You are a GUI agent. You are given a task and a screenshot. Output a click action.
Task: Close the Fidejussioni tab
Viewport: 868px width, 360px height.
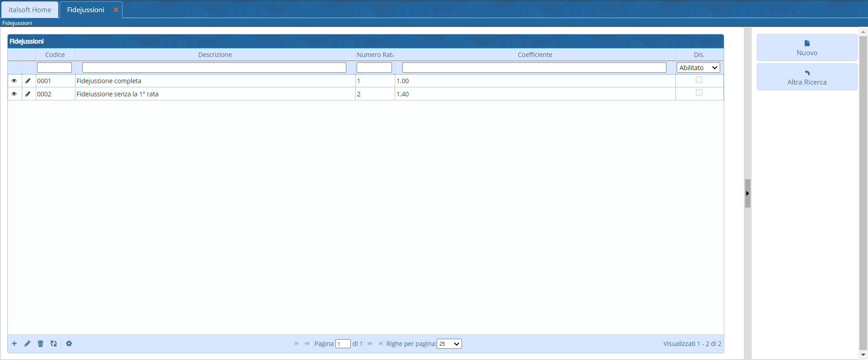tap(116, 10)
